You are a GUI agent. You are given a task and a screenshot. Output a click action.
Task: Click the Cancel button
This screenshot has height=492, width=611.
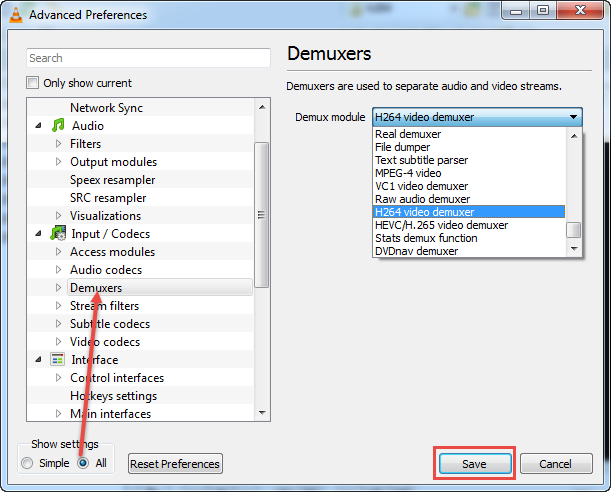click(556, 464)
